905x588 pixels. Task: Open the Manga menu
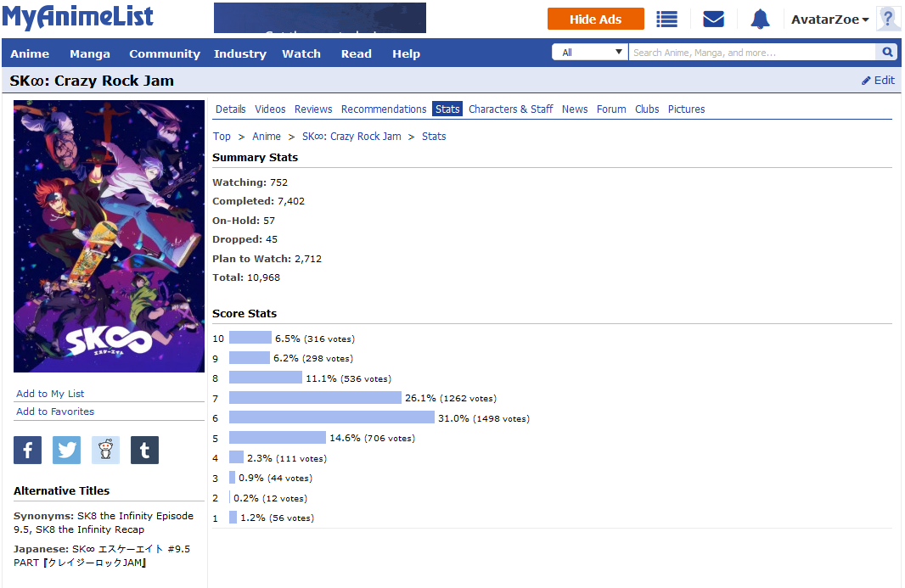pos(89,53)
